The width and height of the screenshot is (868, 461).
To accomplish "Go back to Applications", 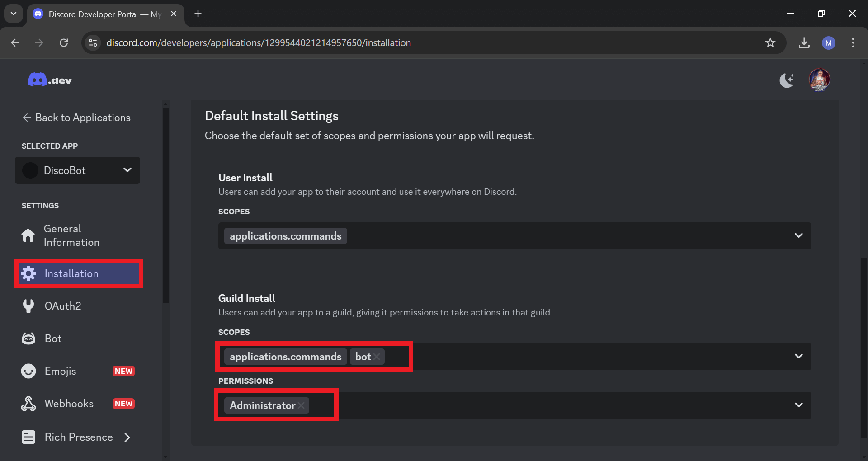I will point(76,118).
